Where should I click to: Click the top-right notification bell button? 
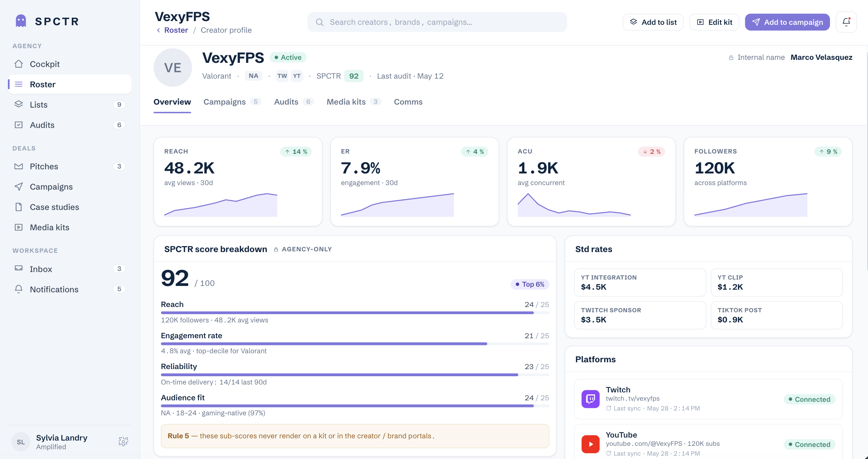846,22
